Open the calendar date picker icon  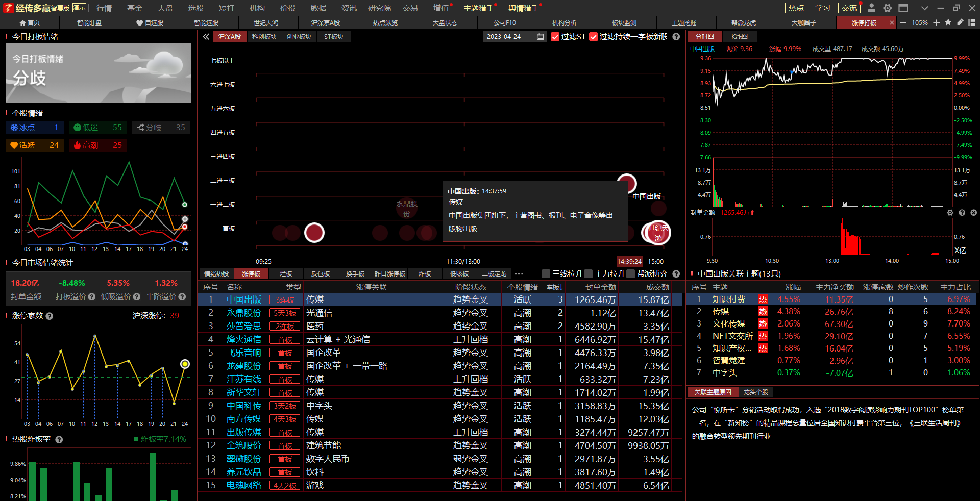[x=540, y=37]
